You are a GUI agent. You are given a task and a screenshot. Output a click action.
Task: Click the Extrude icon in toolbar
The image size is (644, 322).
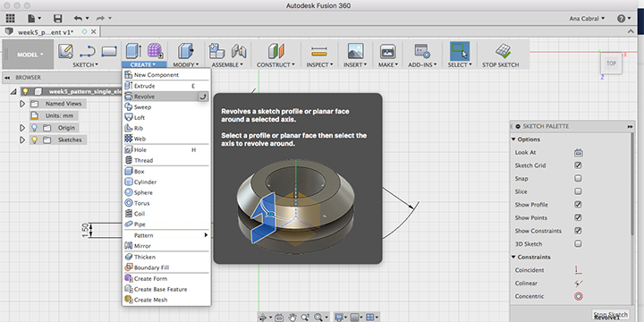point(133,51)
